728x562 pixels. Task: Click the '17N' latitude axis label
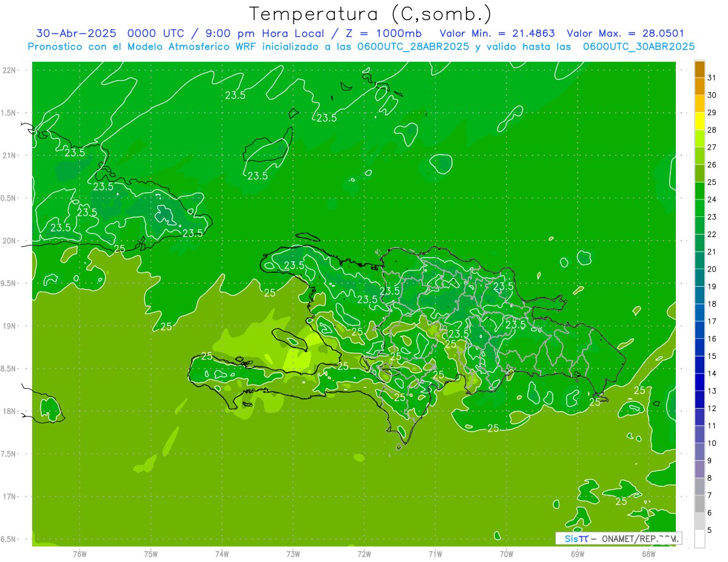click(9, 497)
